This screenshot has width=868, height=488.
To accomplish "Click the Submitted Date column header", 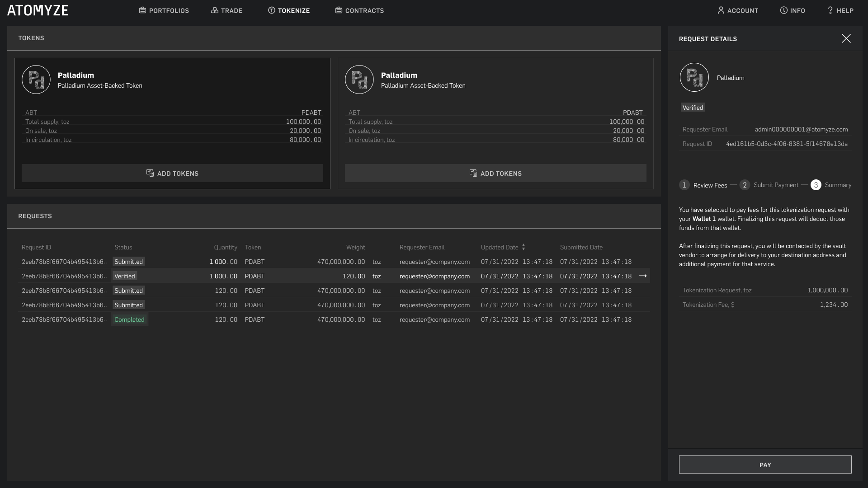I will click(581, 247).
